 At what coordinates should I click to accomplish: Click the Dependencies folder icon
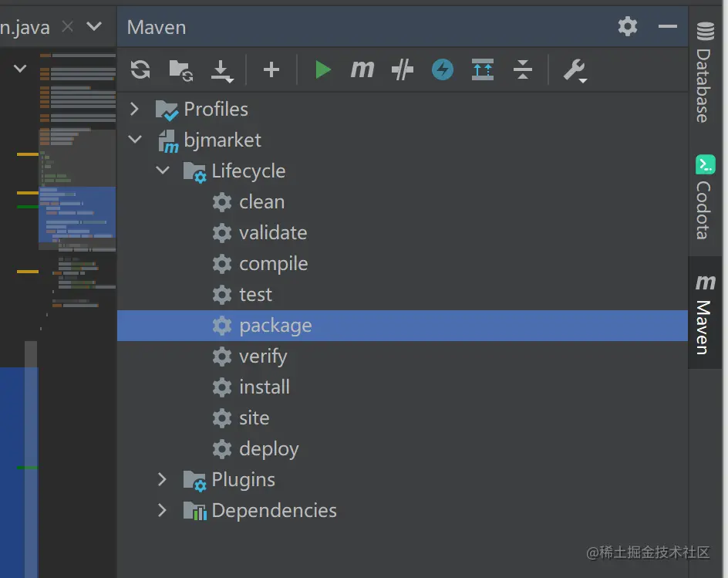coord(194,511)
